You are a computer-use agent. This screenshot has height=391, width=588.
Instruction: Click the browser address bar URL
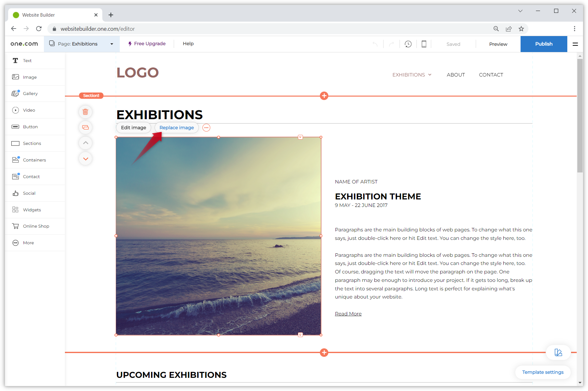(98, 29)
